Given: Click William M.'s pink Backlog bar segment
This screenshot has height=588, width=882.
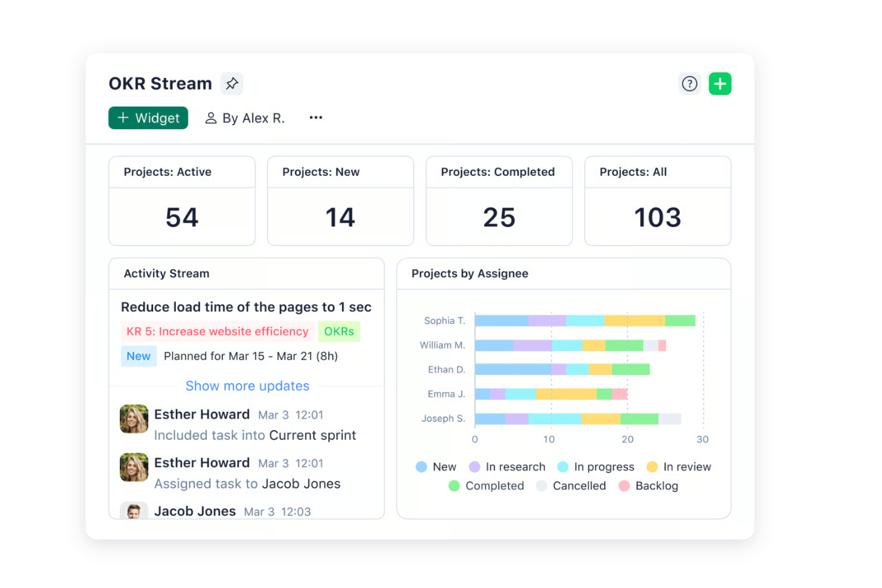Looking at the screenshot, I should pos(662,346).
